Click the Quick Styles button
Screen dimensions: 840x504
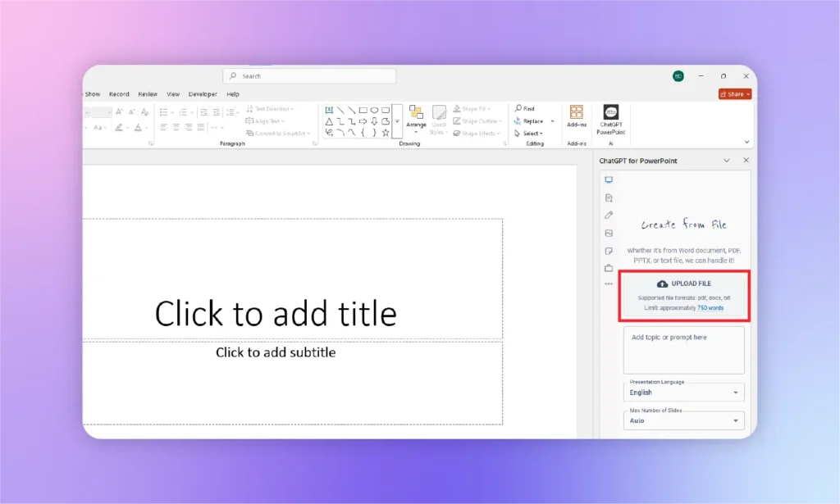pyautogui.click(x=439, y=120)
